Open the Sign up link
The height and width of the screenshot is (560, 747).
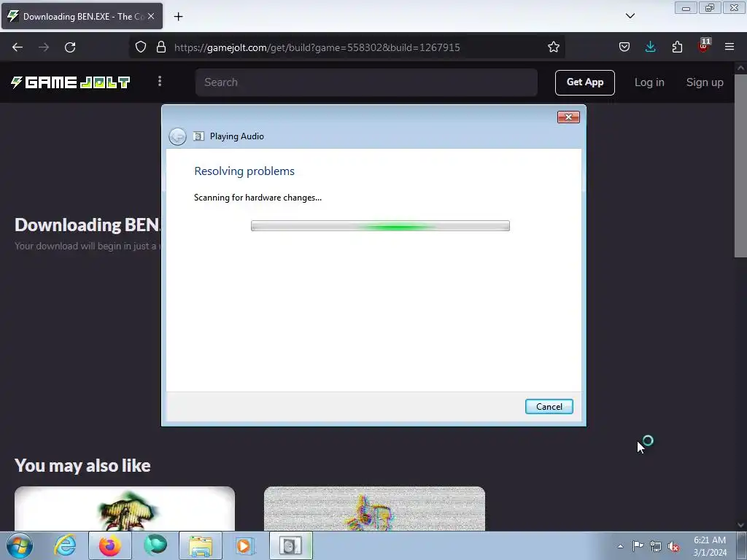point(705,82)
